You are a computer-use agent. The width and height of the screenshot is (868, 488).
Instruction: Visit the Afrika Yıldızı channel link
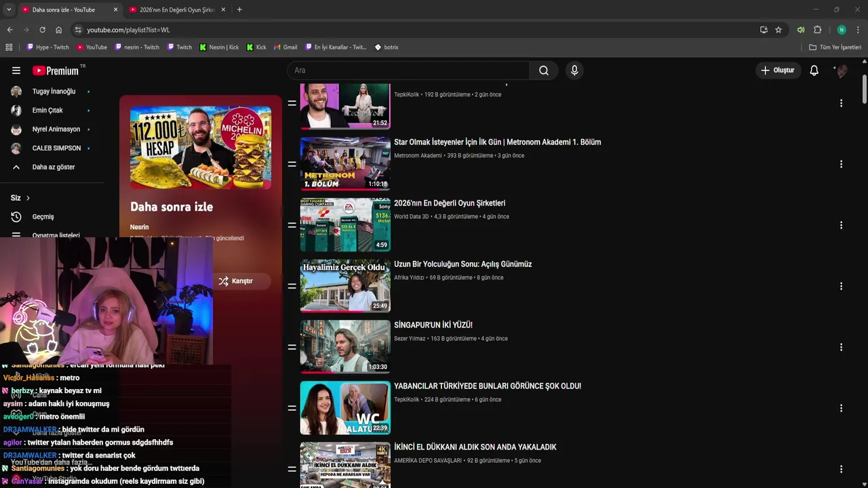409,278
